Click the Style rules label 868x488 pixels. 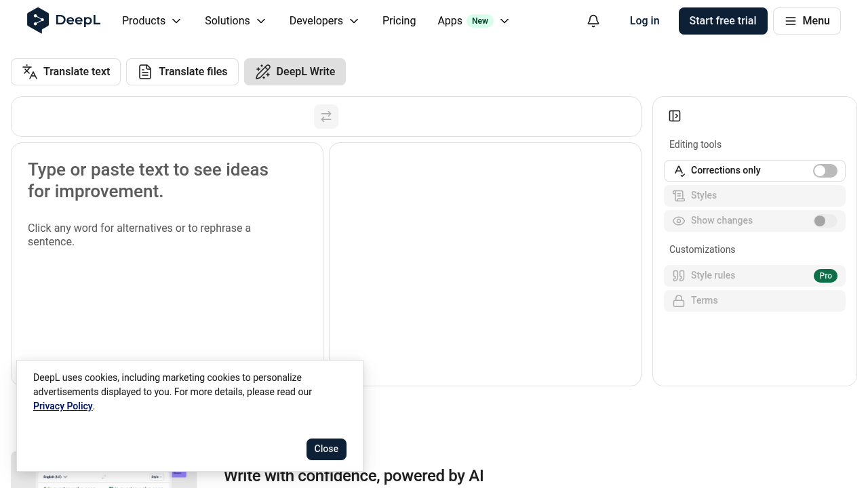713,276
